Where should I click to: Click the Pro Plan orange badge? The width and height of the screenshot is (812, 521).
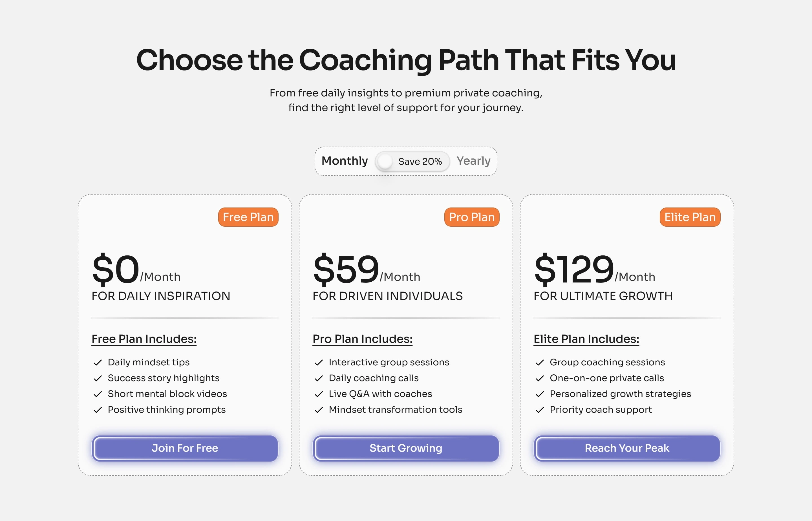click(x=472, y=217)
